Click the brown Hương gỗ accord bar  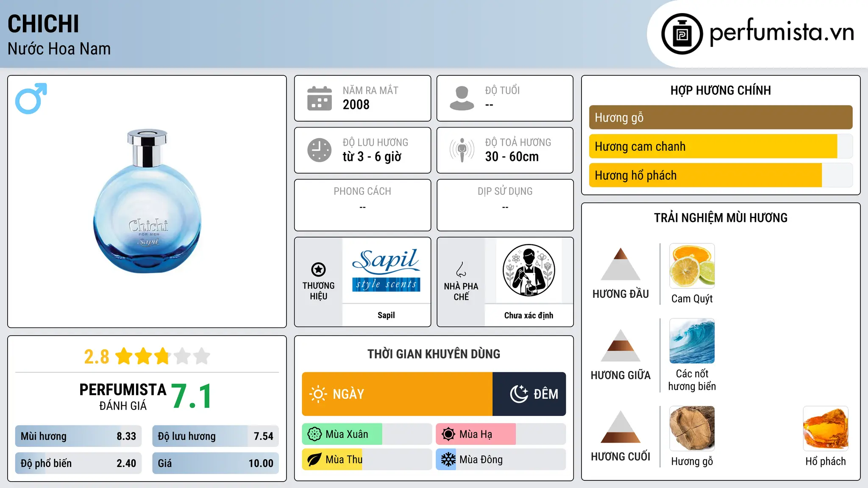click(721, 117)
